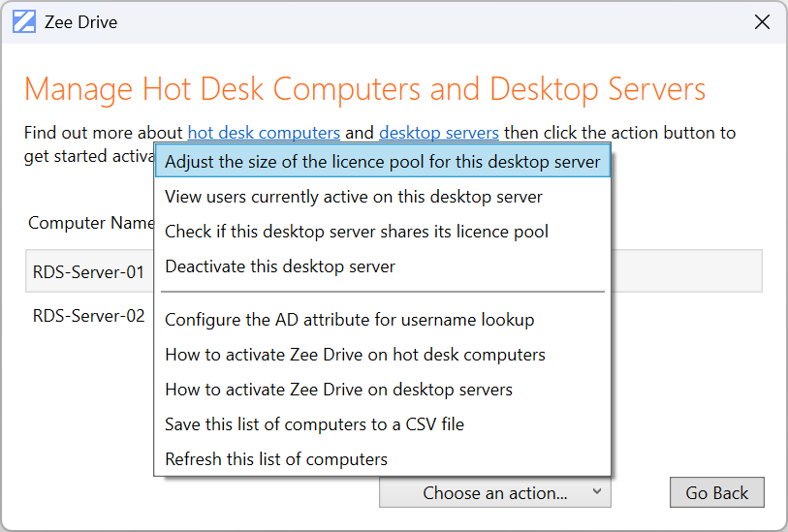
Task: Select the RDS-Server-02 row
Action: (x=89, y=316)
